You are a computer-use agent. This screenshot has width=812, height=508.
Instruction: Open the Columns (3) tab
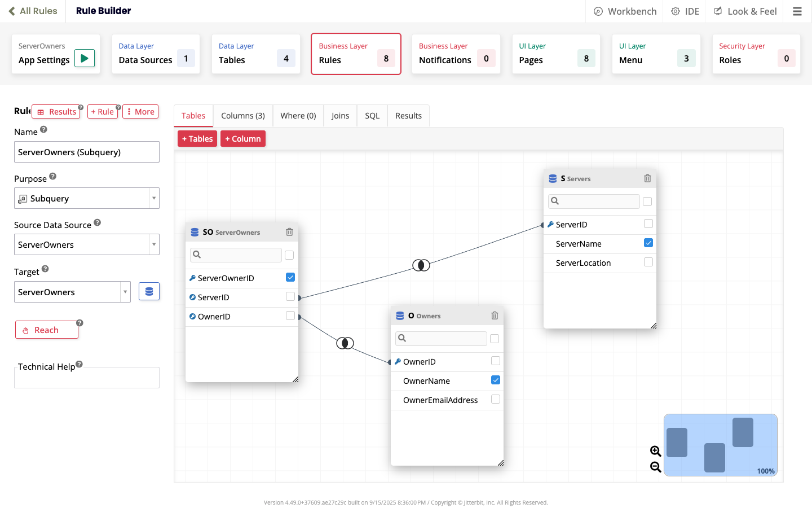[242, 116]
